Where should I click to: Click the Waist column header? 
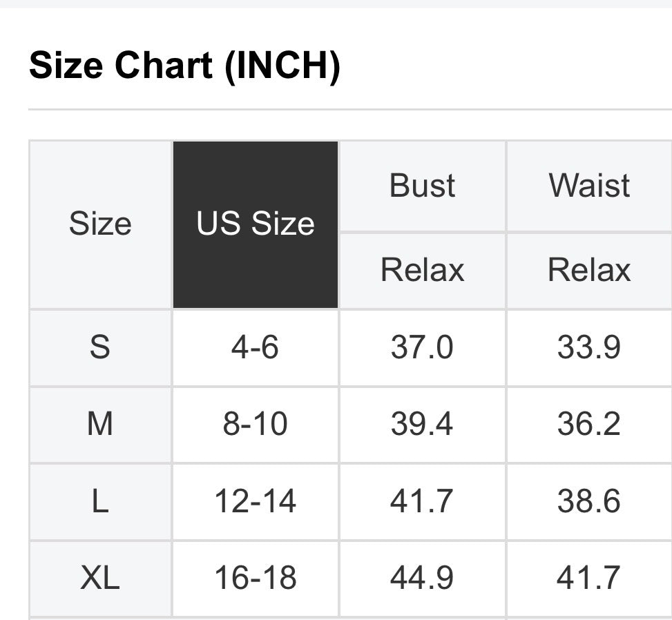589,186
